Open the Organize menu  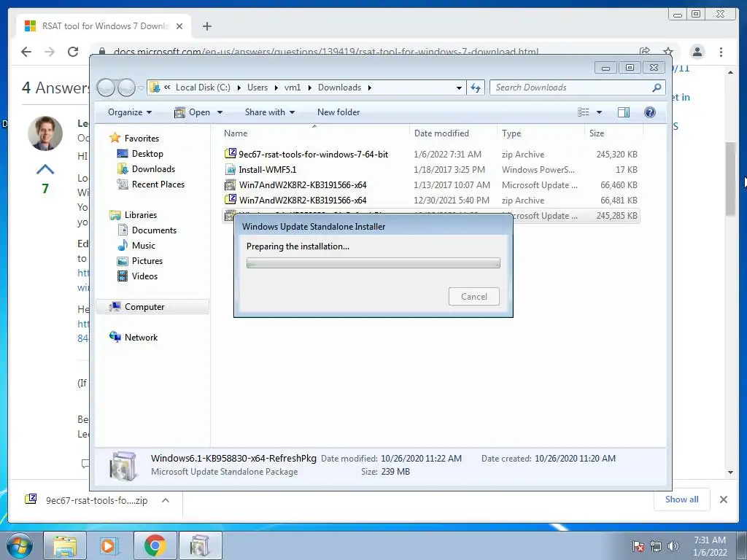130,112
